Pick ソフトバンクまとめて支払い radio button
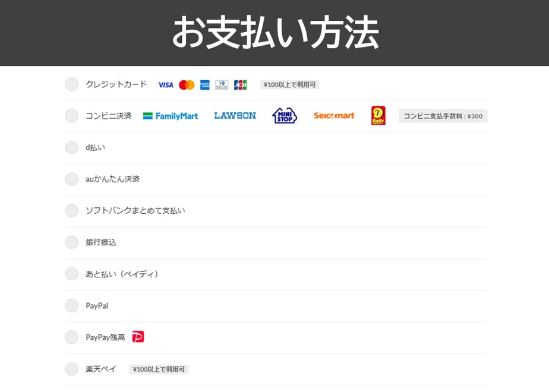 click(x=72, y=211)
